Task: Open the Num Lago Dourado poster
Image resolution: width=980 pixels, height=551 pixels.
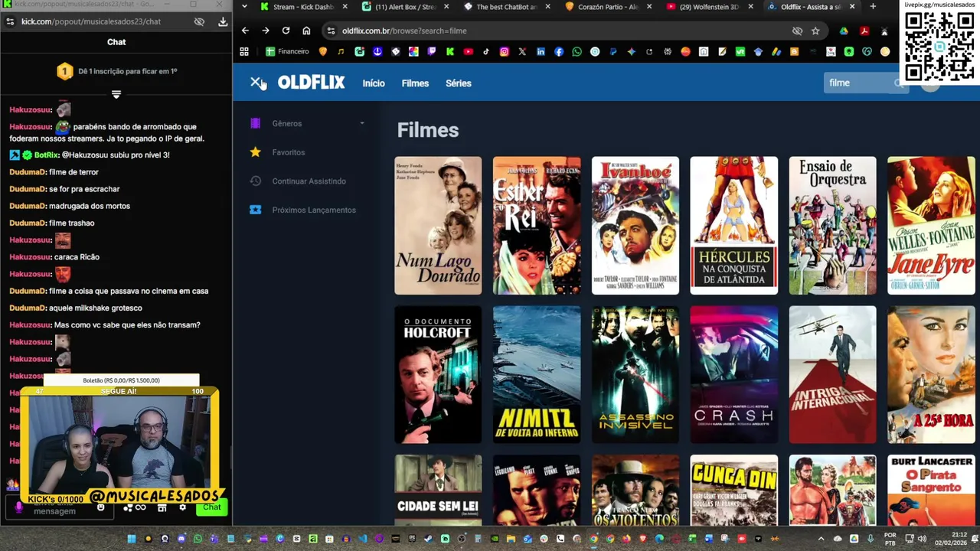Action: point(438,226)
